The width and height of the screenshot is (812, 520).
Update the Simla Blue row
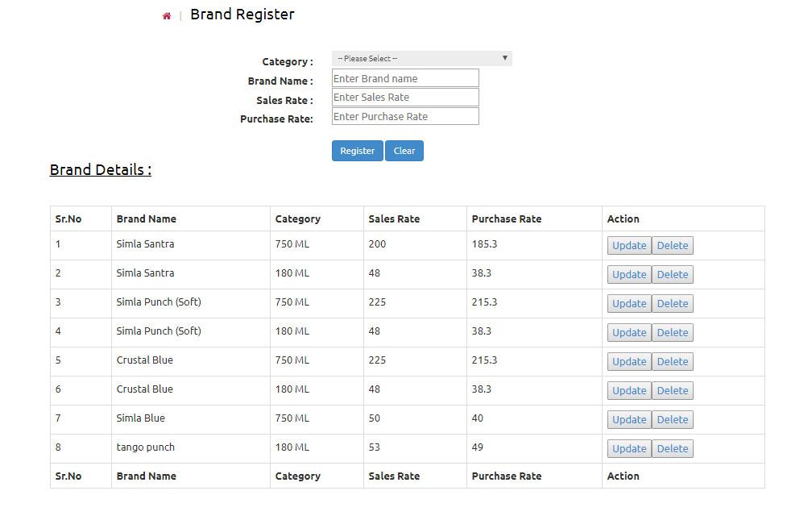coord(629,420)
